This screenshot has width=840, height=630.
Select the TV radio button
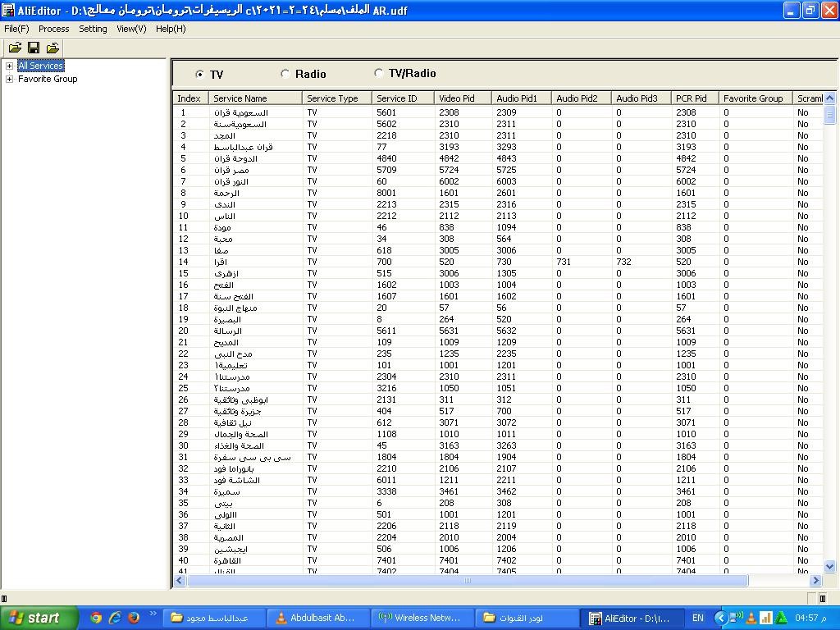pos(200,75)
